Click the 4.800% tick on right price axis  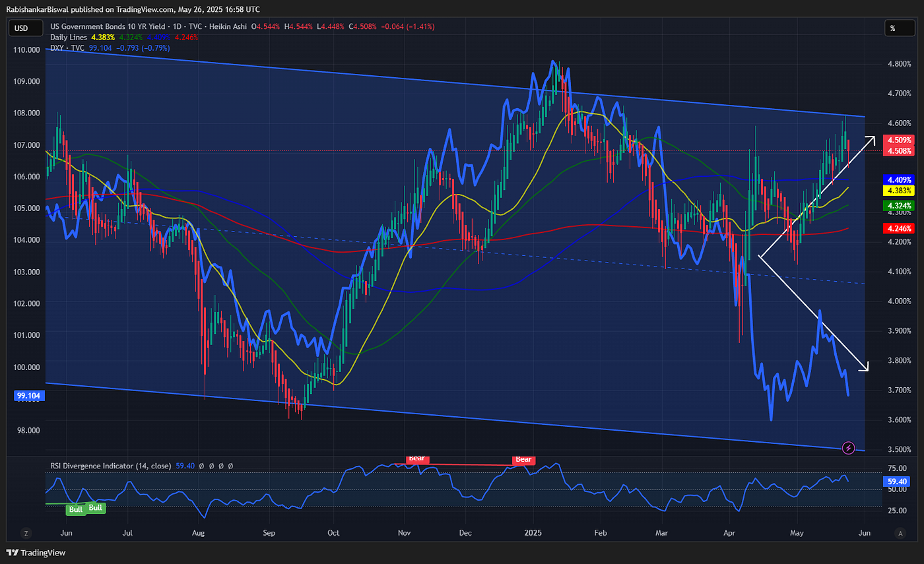pos(900,64)
